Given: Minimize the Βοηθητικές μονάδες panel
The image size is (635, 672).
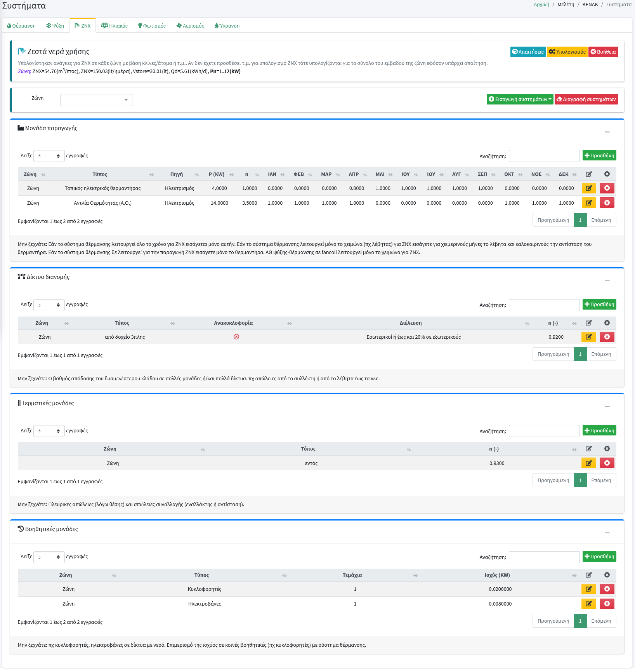Looking at the screenshot, I should click(x=607, y=533).
